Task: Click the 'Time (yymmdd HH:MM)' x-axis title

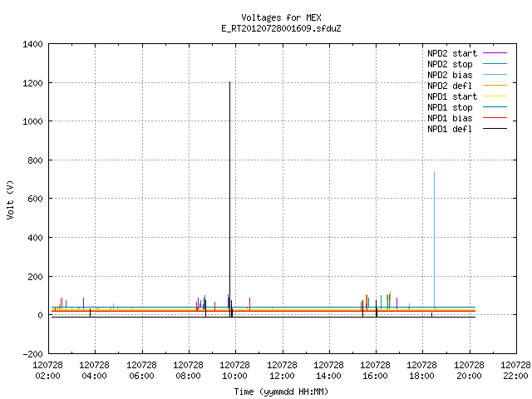Action: point(281,392)
